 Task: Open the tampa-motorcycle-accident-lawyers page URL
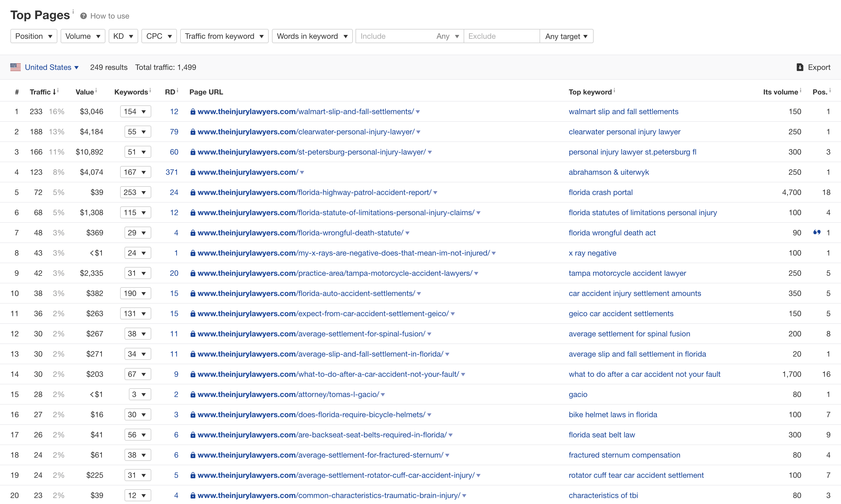[335, 273]
